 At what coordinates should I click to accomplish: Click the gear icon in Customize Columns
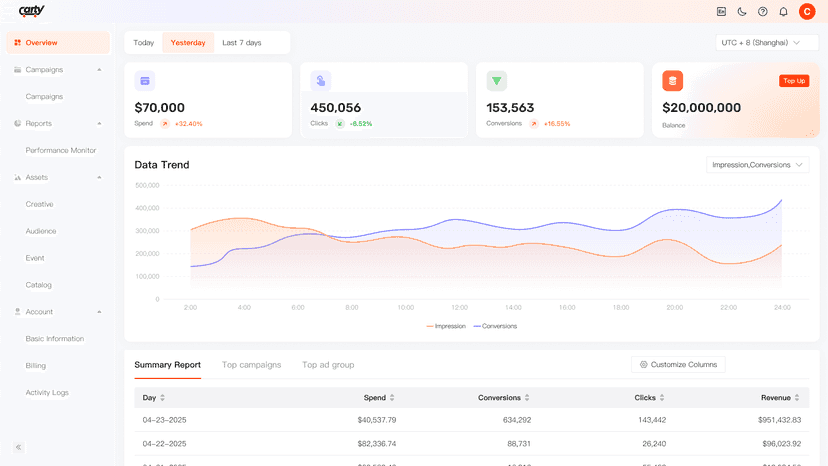643,365
